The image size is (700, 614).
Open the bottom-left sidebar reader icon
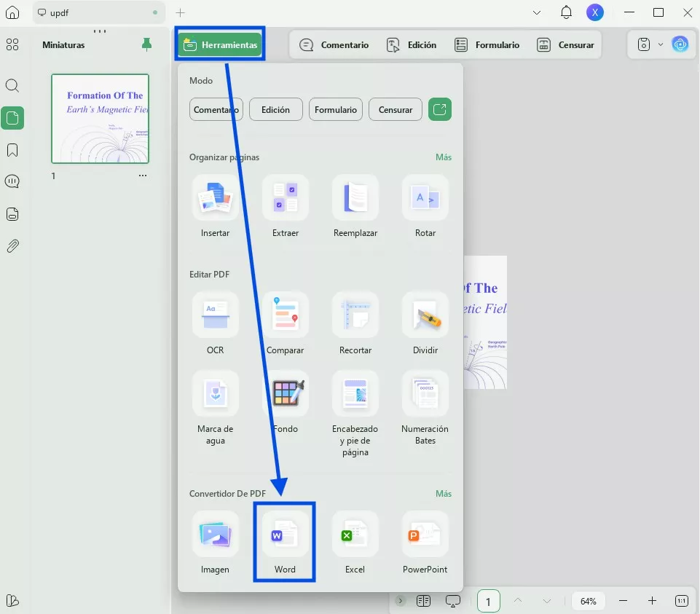coord(12,601)
